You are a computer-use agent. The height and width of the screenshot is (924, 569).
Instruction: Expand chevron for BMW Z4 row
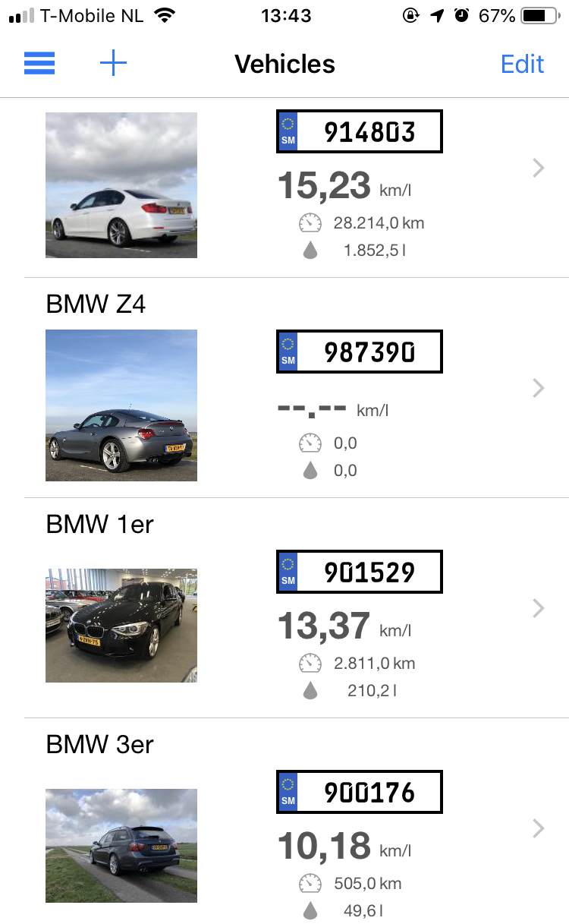click(x=539, y=388)
